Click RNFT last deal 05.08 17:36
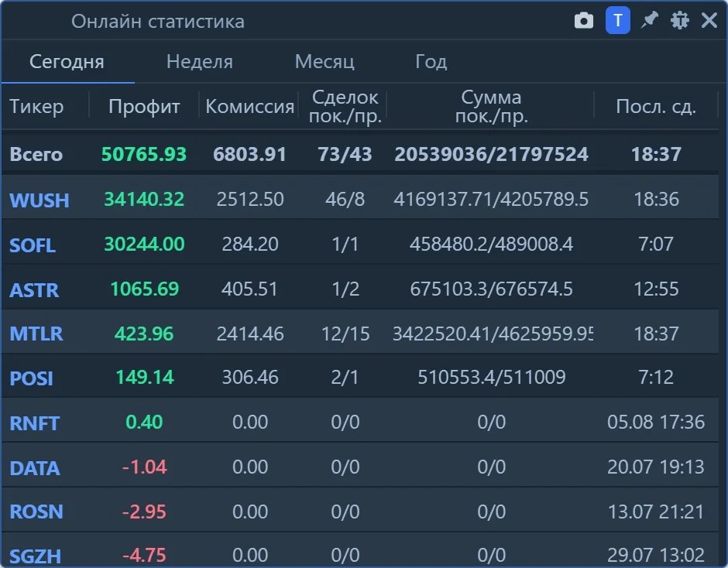Viewport: 728px width, 568px height. (x=656, y=422)
